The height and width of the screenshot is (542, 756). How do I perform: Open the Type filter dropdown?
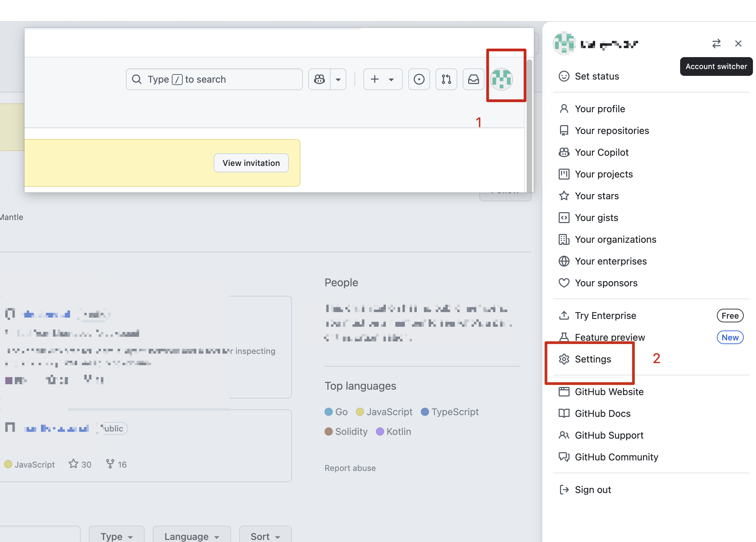[116, 536]
